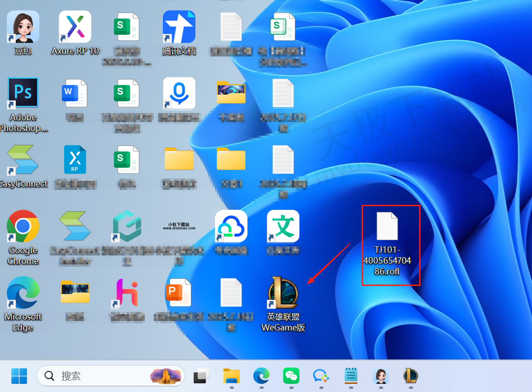This screenshot has height=392, width=532.
Task: Click League of Legends taskbar icon
Action: 411,376
